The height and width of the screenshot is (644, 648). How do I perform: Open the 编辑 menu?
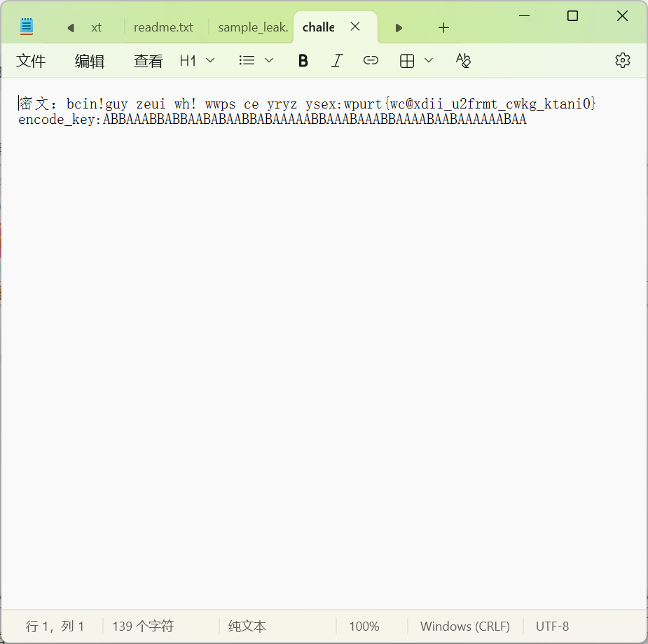coord(90,62)
